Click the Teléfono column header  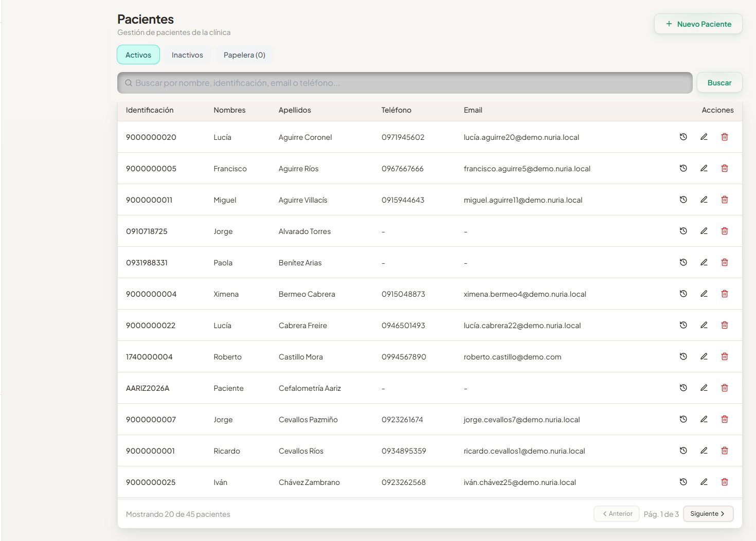(396, 110)
